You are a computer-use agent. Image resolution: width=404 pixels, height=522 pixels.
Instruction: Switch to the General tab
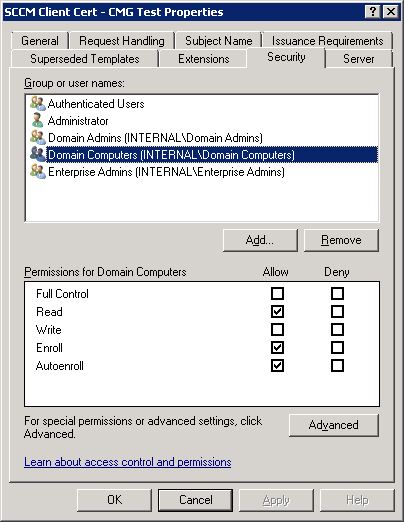pos(40,41)
